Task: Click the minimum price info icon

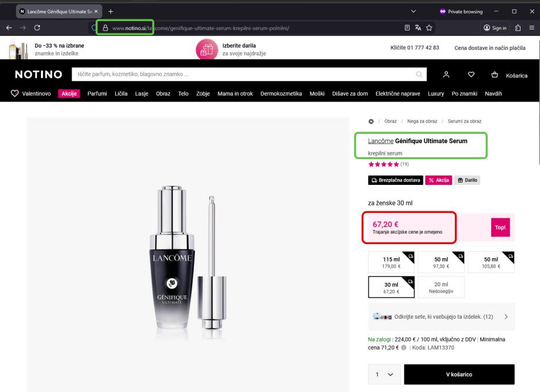Action: tap(404, 347)
